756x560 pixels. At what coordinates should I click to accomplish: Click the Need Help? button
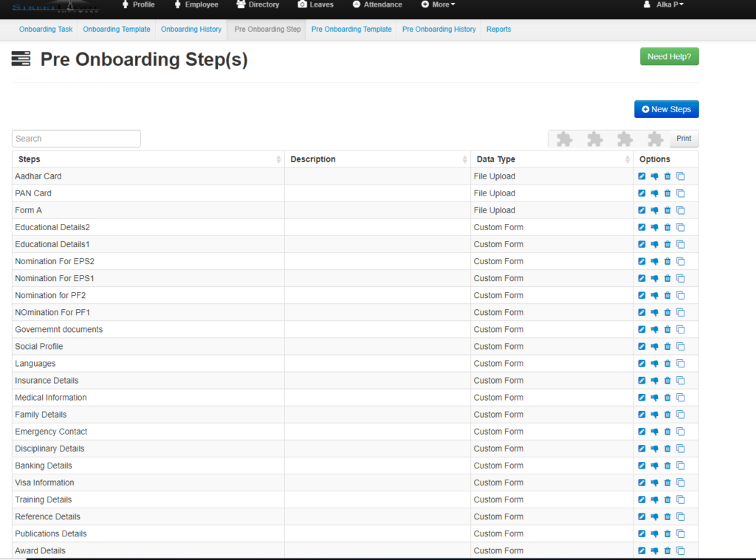point(669,56)
